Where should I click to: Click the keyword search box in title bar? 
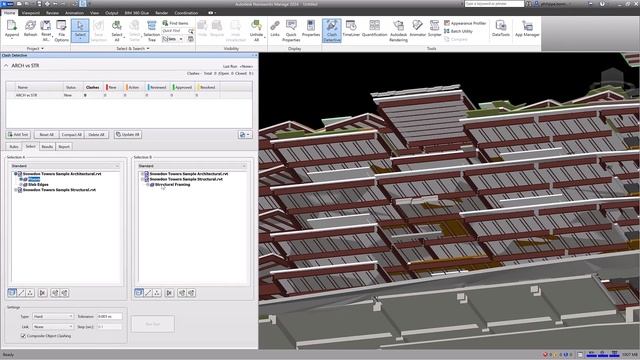(x=494, y=4)
